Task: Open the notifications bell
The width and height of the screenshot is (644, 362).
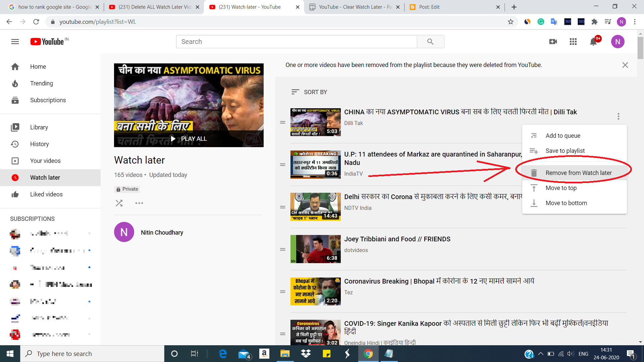Action: (x=593, y=42)
